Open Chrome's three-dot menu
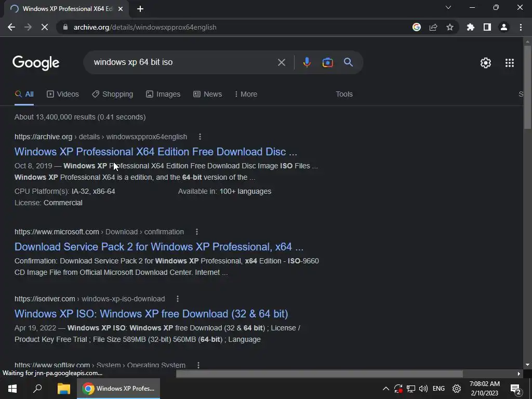532x399 pixels. click(521, 27)
